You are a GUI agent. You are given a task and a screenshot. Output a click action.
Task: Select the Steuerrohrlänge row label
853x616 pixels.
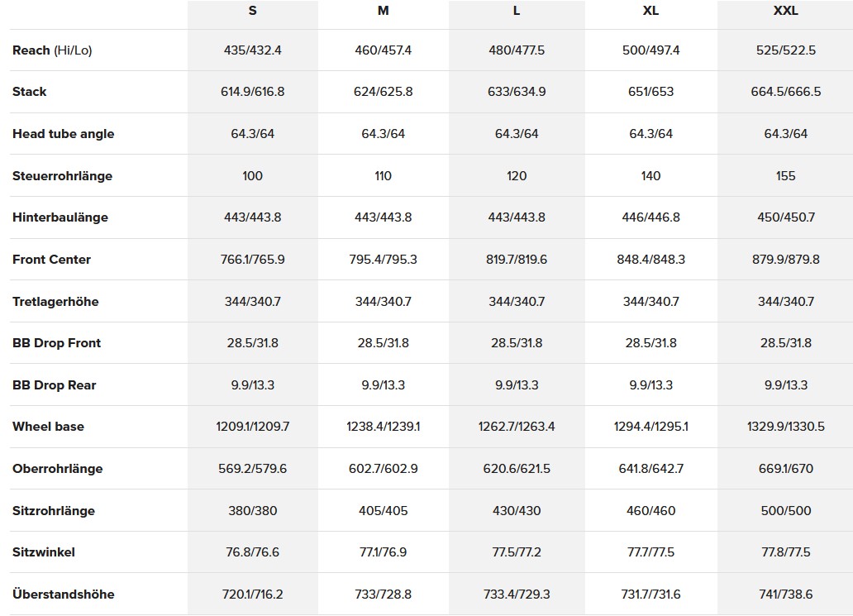62,176
